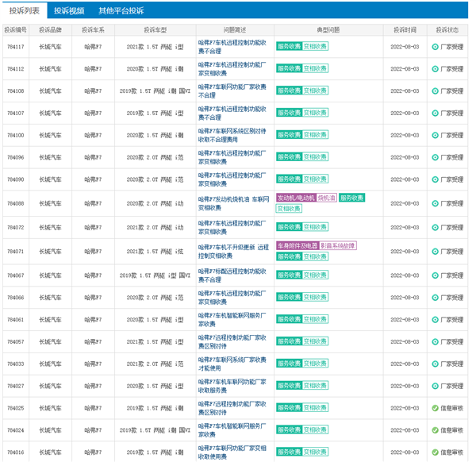This screenshot has height=462, width=476.
Task: Click the 信息审核 status icon for 784025
Action: click(x=435, y=408)
